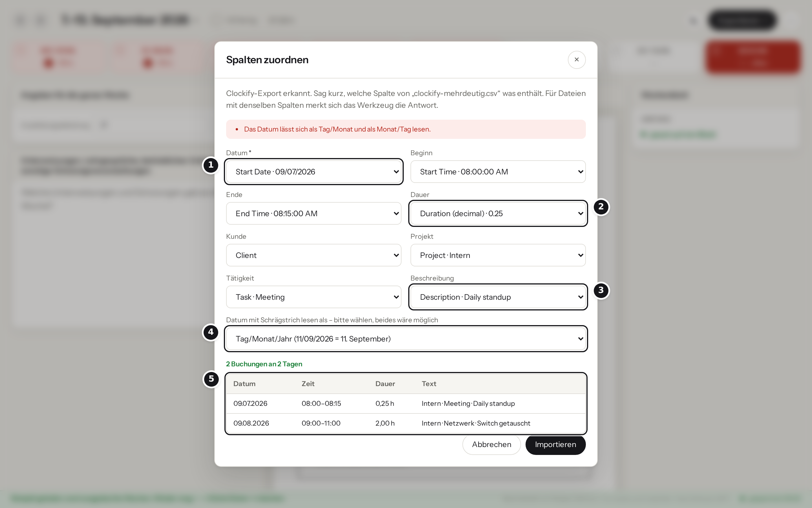812x508 pixels.
Task: Open the Tätigkeit Task dropdown
Action: pyautogui.click(x=314, y=297)
